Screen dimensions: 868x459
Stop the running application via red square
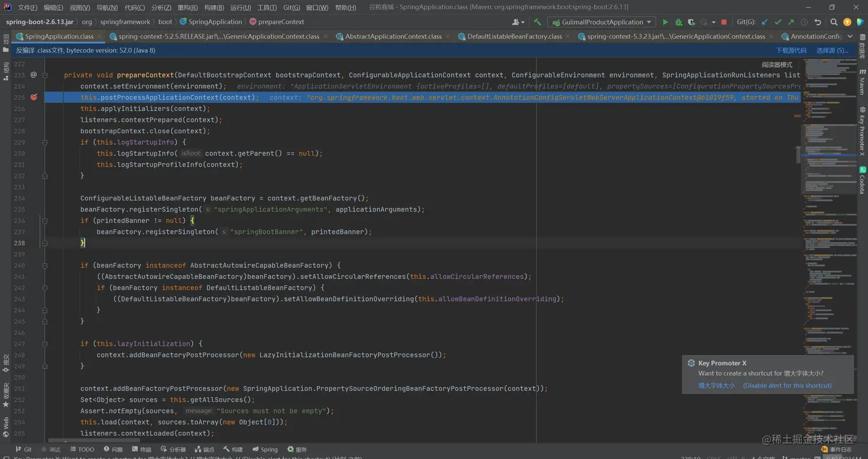724,22
